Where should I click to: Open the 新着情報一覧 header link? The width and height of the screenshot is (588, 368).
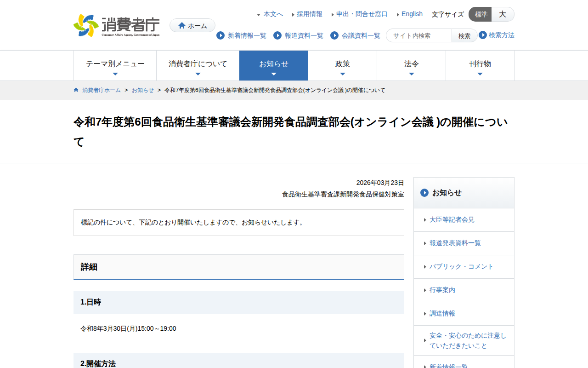pyautogui.click(x=247, y=35)
